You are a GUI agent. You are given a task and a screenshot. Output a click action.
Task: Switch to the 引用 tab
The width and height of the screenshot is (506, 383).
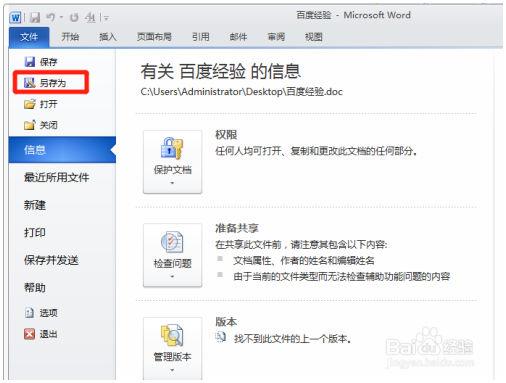[x=200, y=37]
